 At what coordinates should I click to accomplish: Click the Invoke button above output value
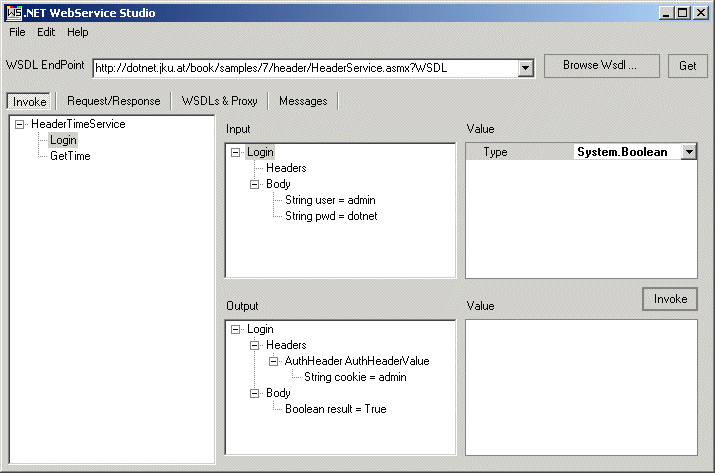click(670, 299)
